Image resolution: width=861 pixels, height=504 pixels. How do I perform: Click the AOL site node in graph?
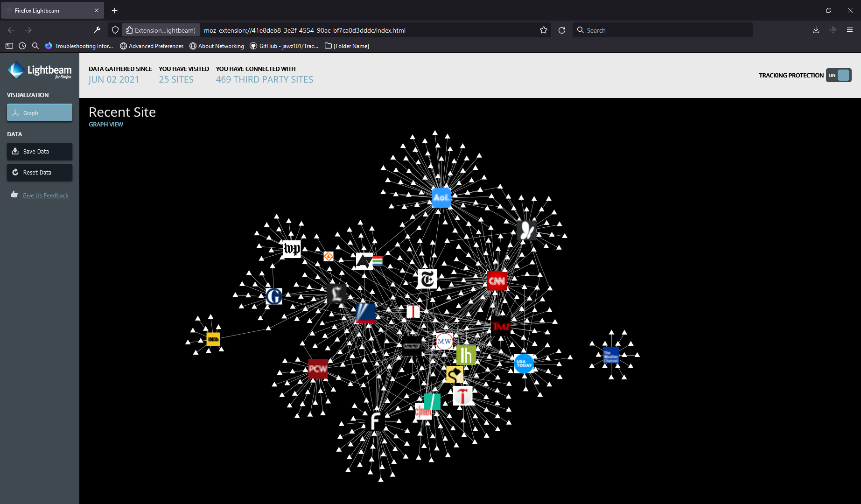441,198
